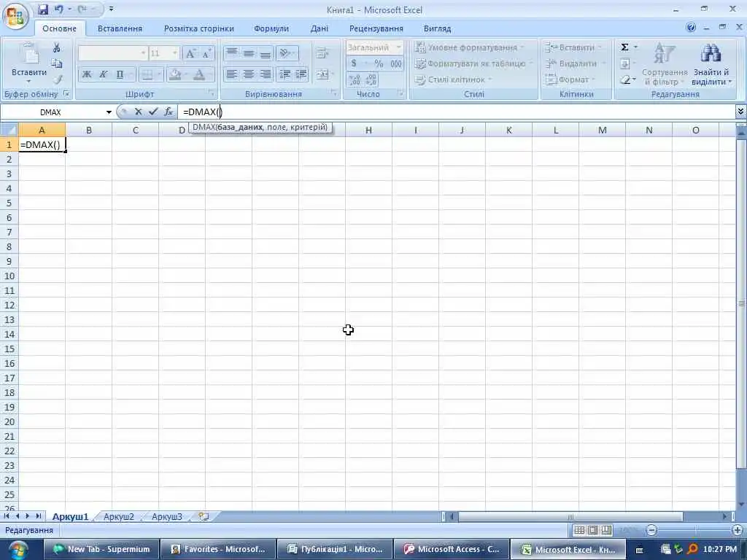This screenshot has height=560, width=747.
Task: Open Форматувати як таблицю gallery
Action: [x=474, y=63]
